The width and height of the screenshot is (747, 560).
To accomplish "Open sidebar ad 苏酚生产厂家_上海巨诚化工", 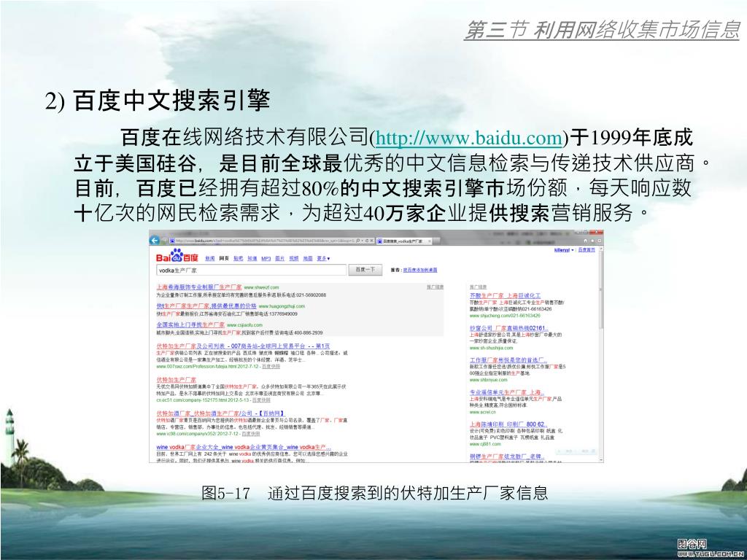I will 505,296.
